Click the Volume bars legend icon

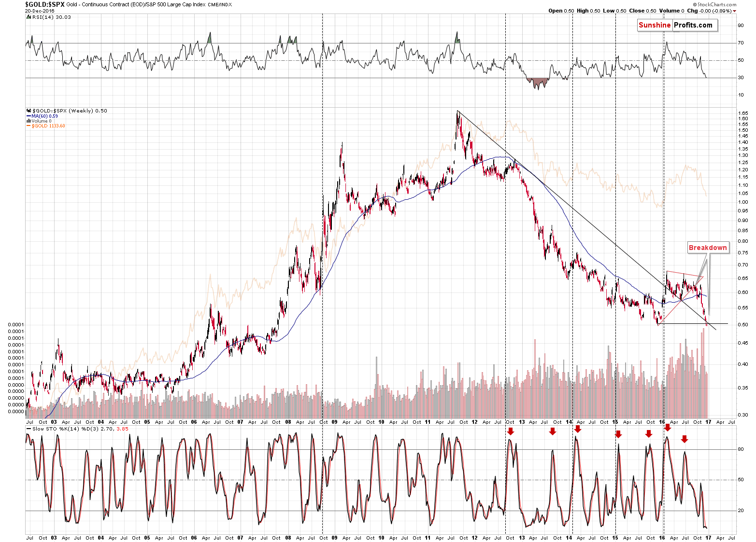coord(29,121)
